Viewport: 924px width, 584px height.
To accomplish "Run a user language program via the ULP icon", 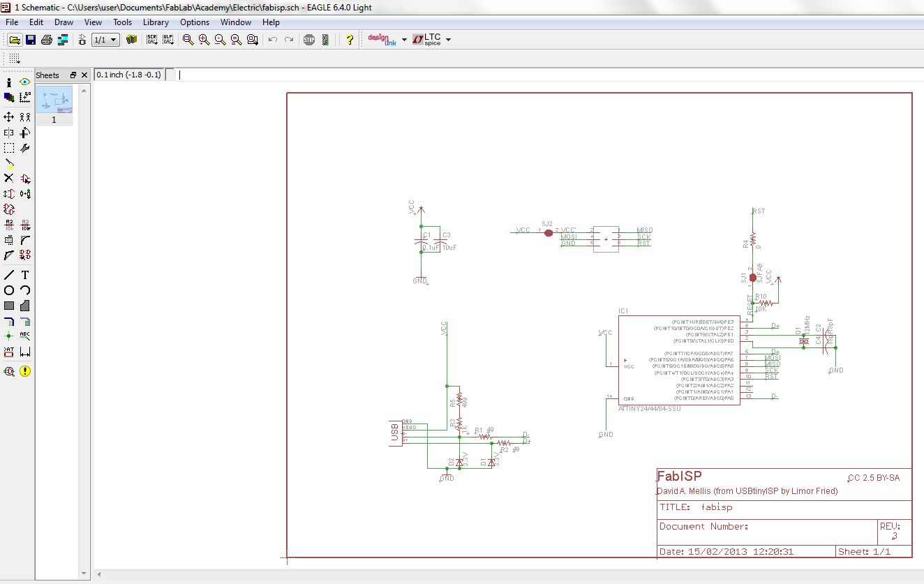I will pyautogui.click(x=167, y=40).
